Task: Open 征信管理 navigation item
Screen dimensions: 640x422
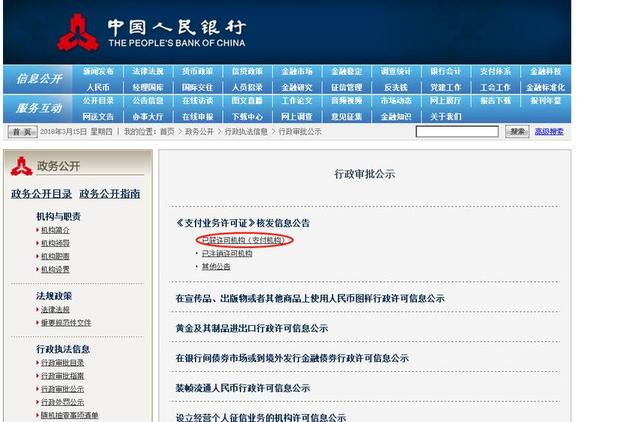Action: (347, 87)
